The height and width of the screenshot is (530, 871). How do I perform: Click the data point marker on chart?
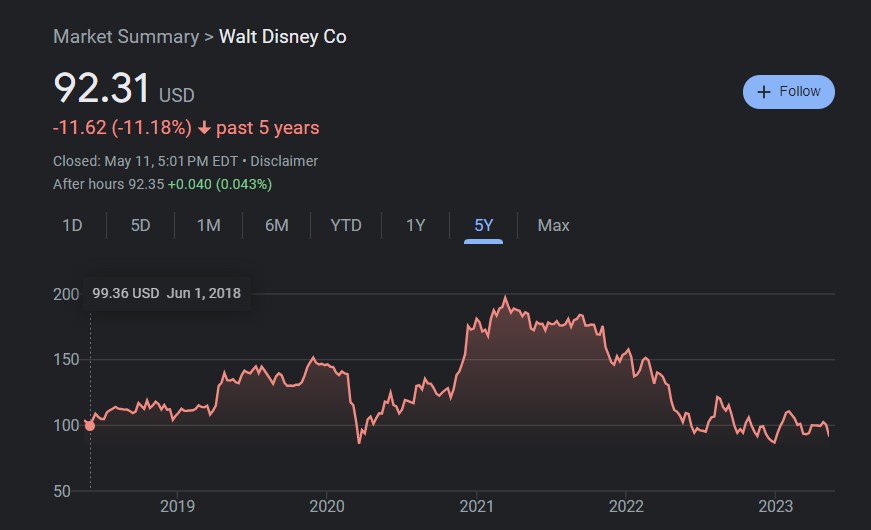(90, 425)
